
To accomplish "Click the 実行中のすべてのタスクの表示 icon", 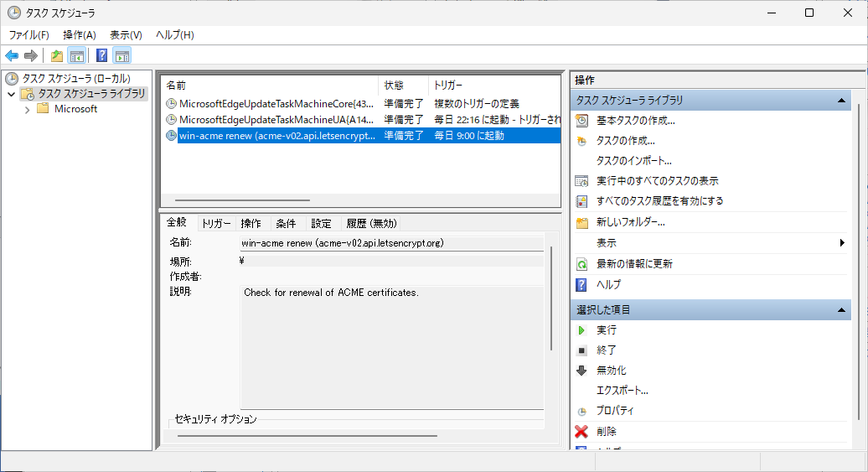I will [581, 180].
